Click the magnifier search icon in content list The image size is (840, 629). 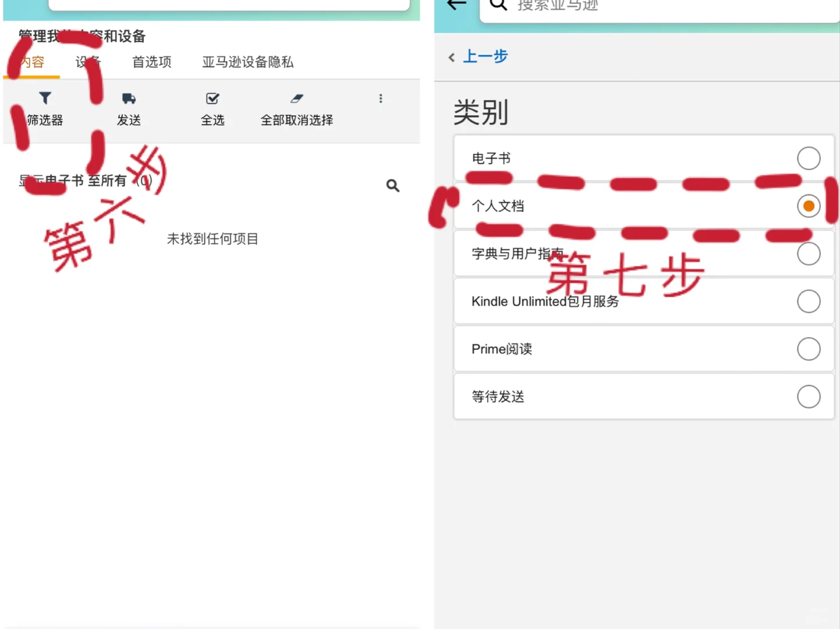[393, 186]
